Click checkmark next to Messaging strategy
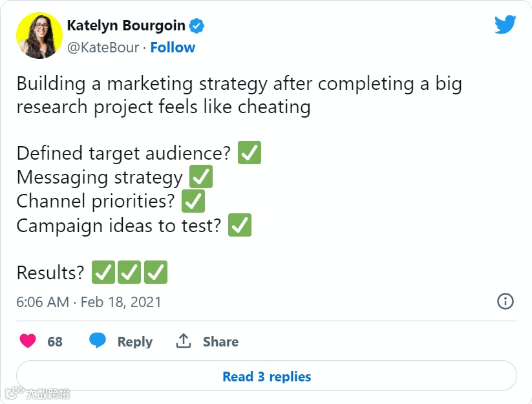Screen dimensions: 532x404 (201, 177)
